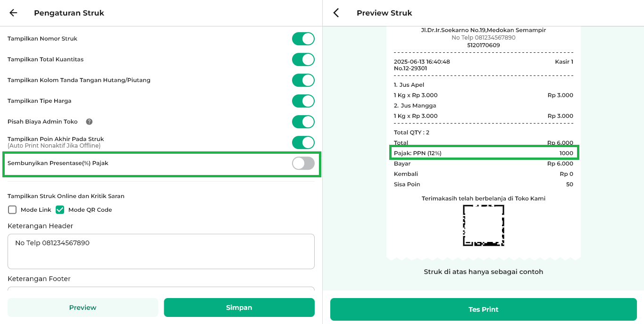The width and height of the screenshot is (644, 324).
Task: Click the Tes Print button
Action: coord(484,309)
